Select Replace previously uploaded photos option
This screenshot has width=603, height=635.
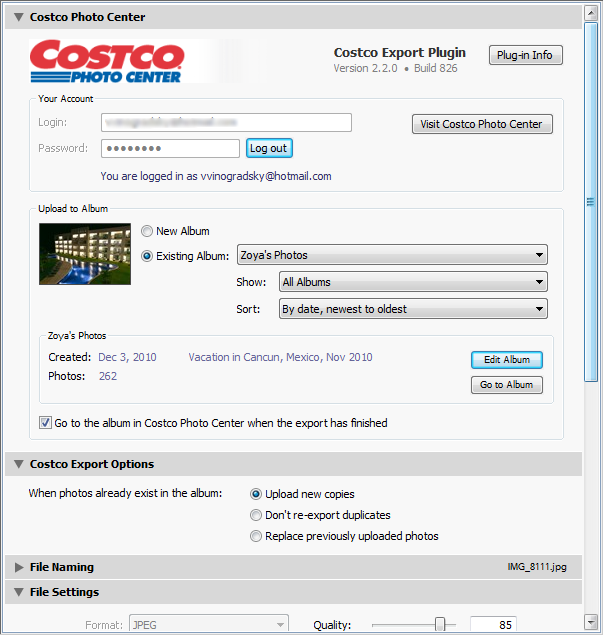tap(256, 536)
